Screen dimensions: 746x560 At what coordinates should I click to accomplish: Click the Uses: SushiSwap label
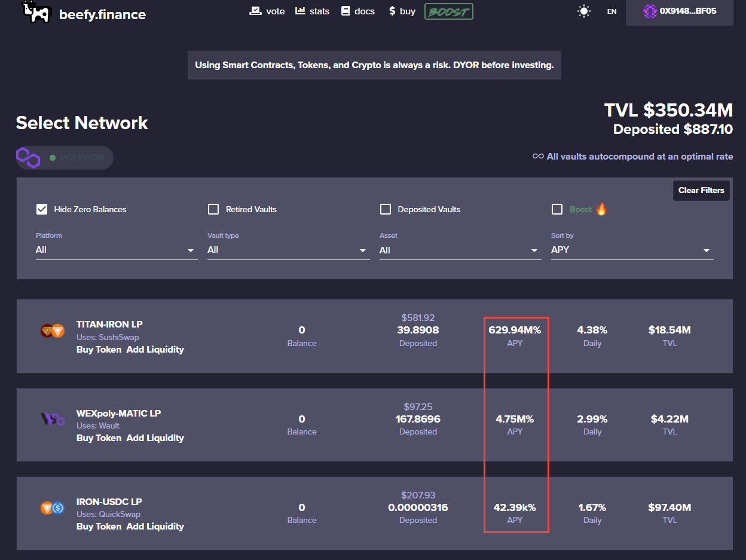pos(108,337)
